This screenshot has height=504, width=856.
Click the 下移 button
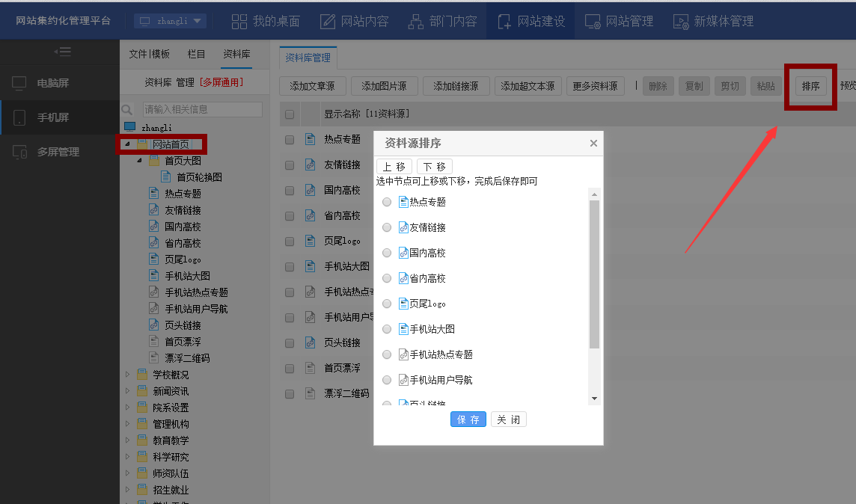435,167
